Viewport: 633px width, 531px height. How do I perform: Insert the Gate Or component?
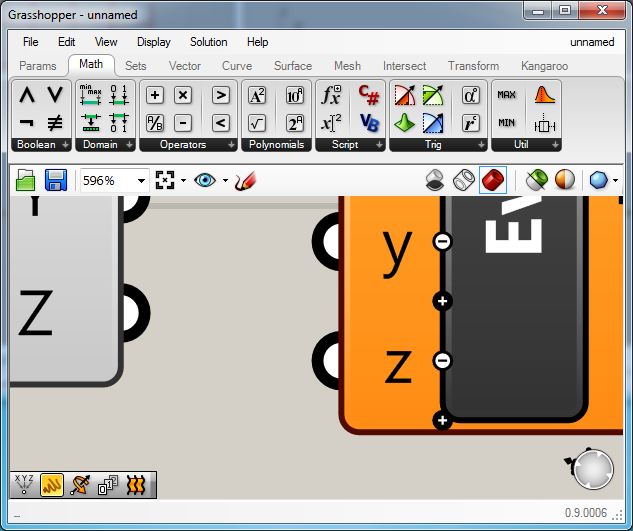pyautogui.click(x=55, y=95)
